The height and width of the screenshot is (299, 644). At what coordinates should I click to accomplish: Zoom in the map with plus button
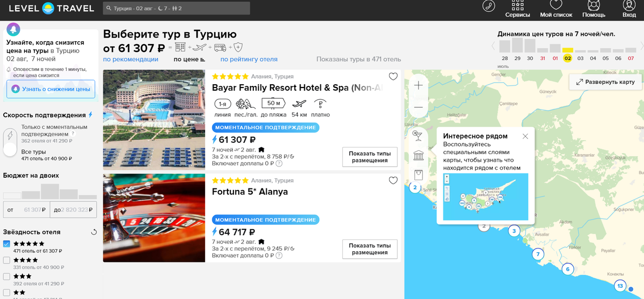[x=419, y=85]
